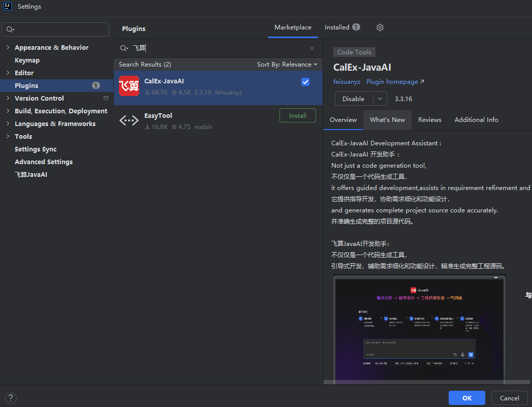This screenshot has width=532, height=407.
Task: Expand the Editor tree node
Action: [8, 73]
